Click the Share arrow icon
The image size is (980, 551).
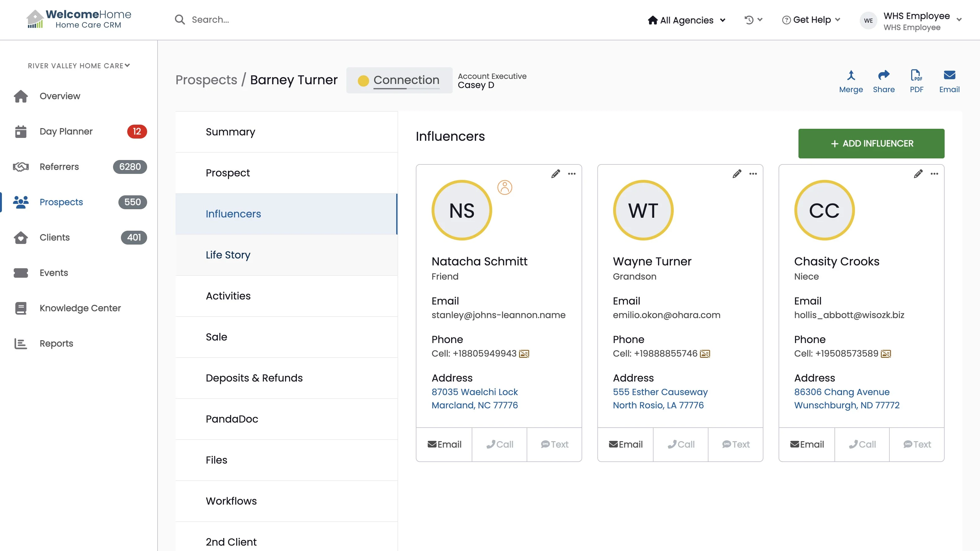point(883,75)
